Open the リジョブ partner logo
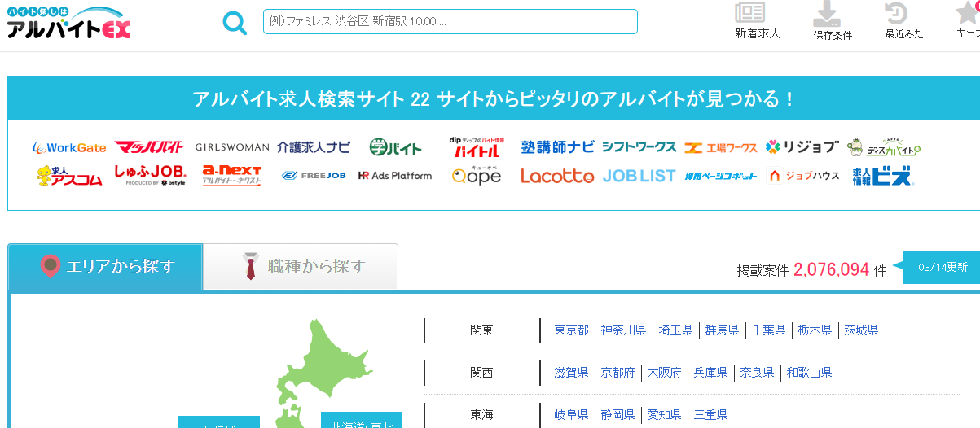980x428 pixels. [802, 147]
